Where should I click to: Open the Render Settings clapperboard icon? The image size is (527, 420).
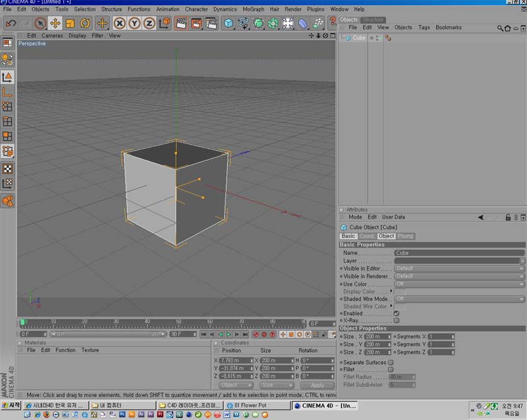(x=211, y=23)
